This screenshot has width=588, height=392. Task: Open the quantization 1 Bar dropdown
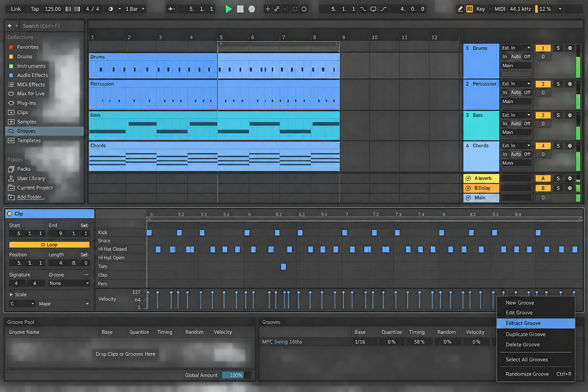(135, 9)
